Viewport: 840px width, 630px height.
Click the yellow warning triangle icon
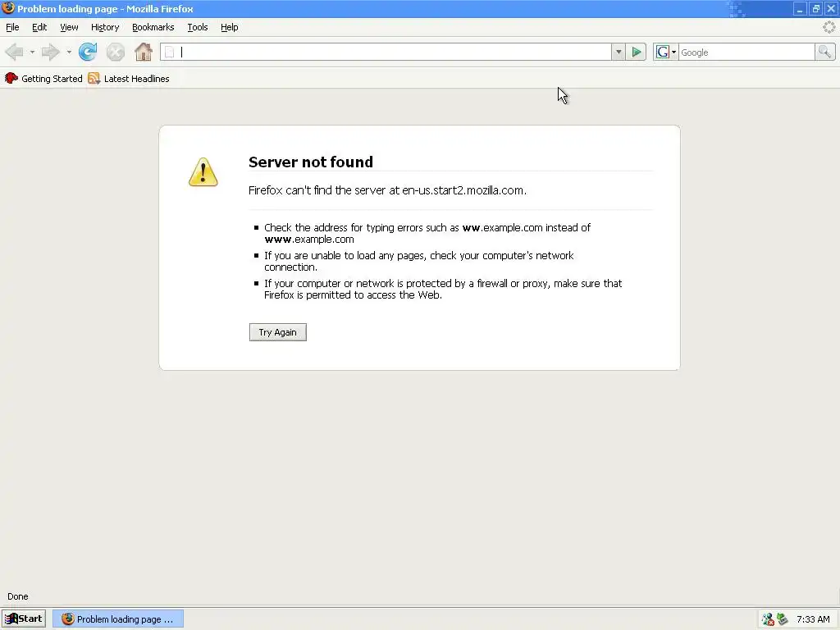coord(203,172)
